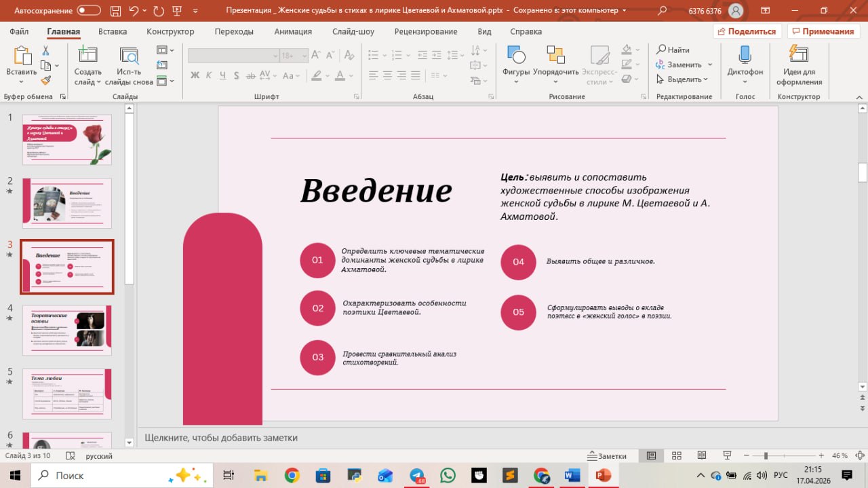Image resolution: width=868 pixels, height=488 pixels.
Task: Click the accessibility check icon in status bar
Action: pos(69,456)
